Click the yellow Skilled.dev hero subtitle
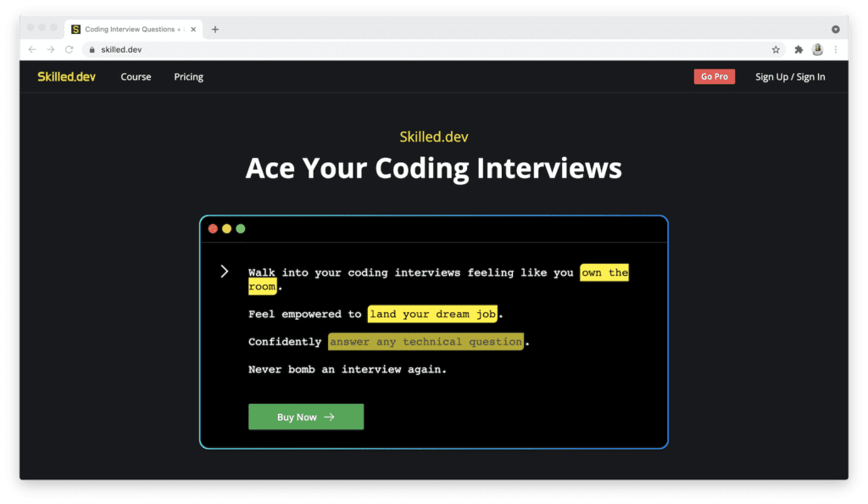868x504 pixels. [x=434, y=137]
